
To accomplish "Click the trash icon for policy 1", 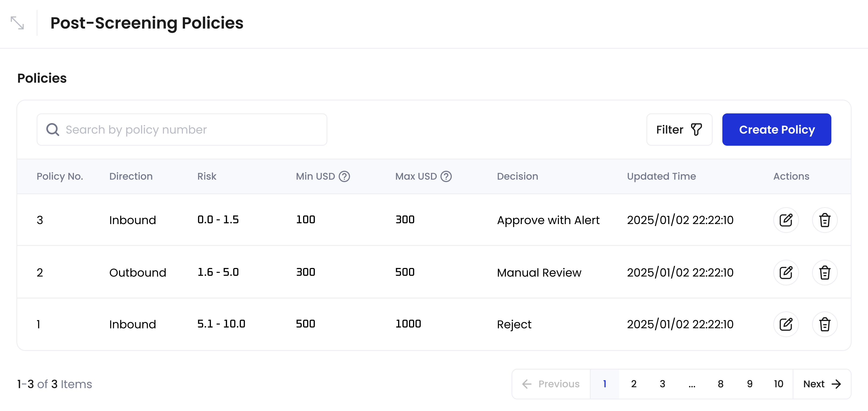I will [x=825, y=324].
